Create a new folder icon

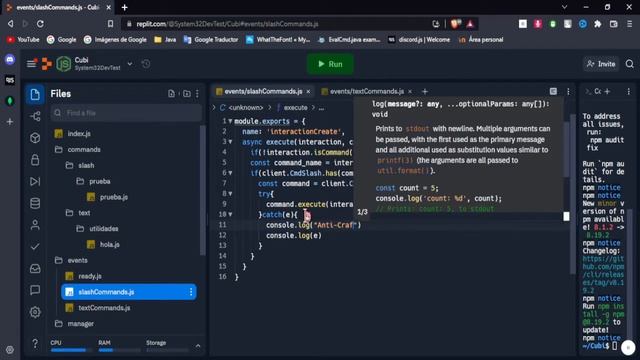187,94
